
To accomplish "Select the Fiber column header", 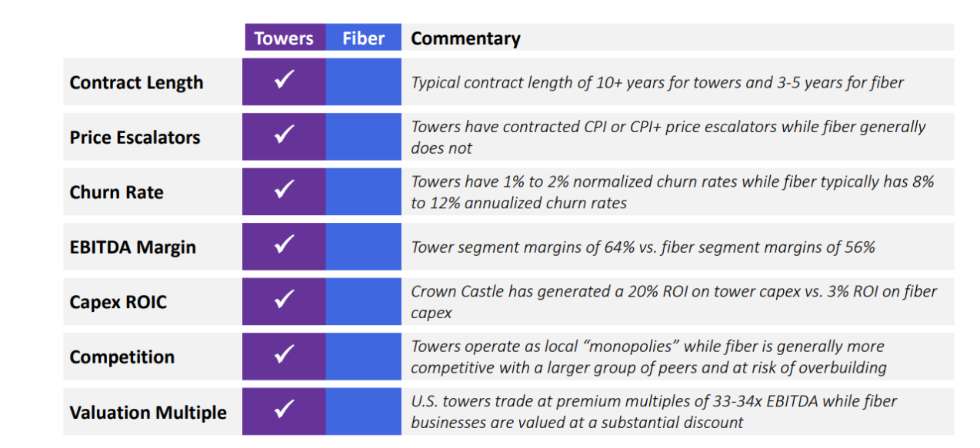I will (x=363, y=38).
